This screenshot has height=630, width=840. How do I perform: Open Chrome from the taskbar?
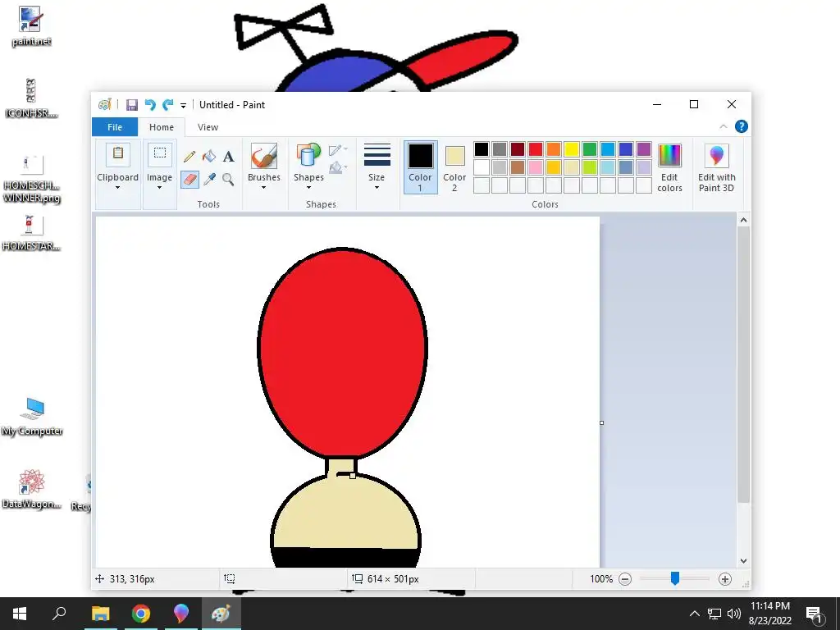pos(141,614)
